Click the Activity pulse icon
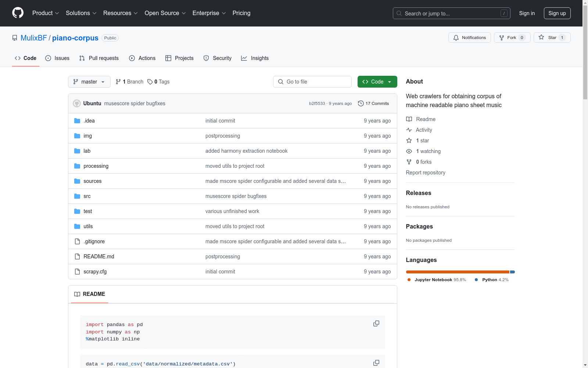 point(409,130)
